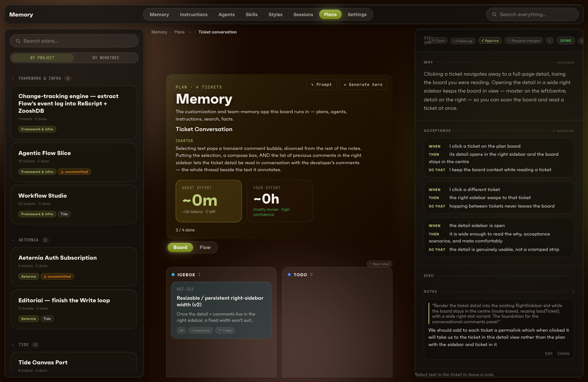Viewport: 588px width, 382px height.
Task: Click the quoted RightSidebar note text
Action: pyautogui.click(x=497, y=314)
